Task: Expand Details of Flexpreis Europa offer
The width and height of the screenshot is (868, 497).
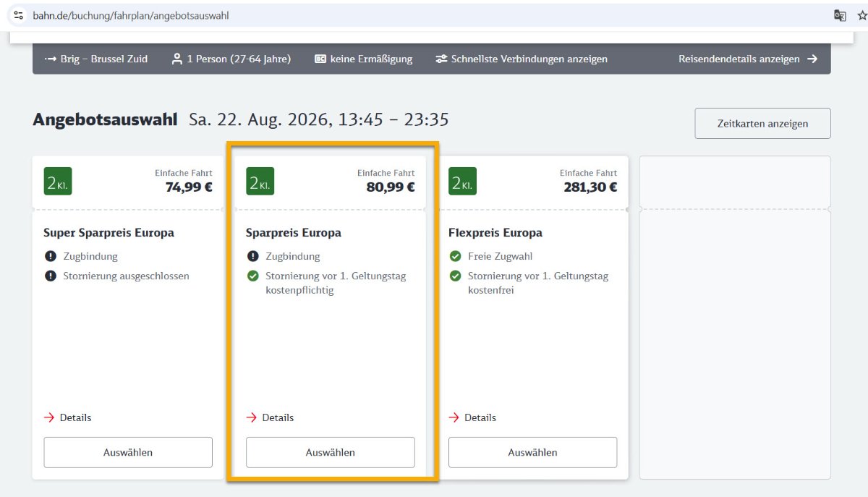Action: [x=473, y=417]
